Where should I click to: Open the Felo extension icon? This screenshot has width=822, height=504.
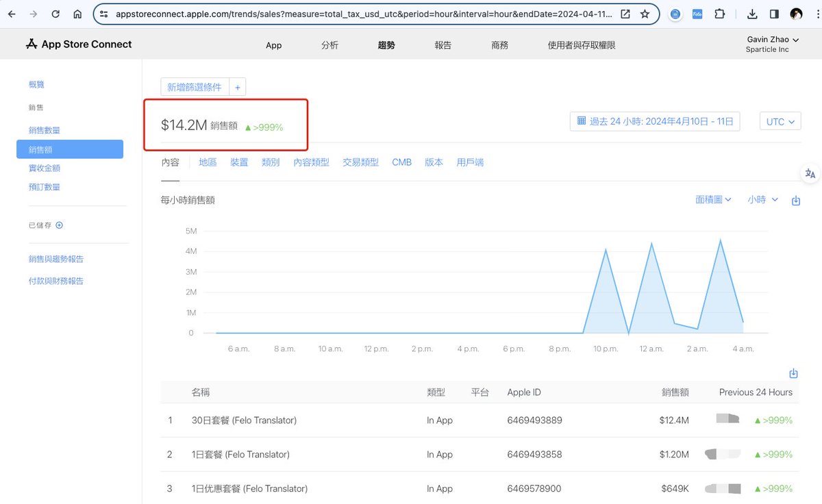697,14
